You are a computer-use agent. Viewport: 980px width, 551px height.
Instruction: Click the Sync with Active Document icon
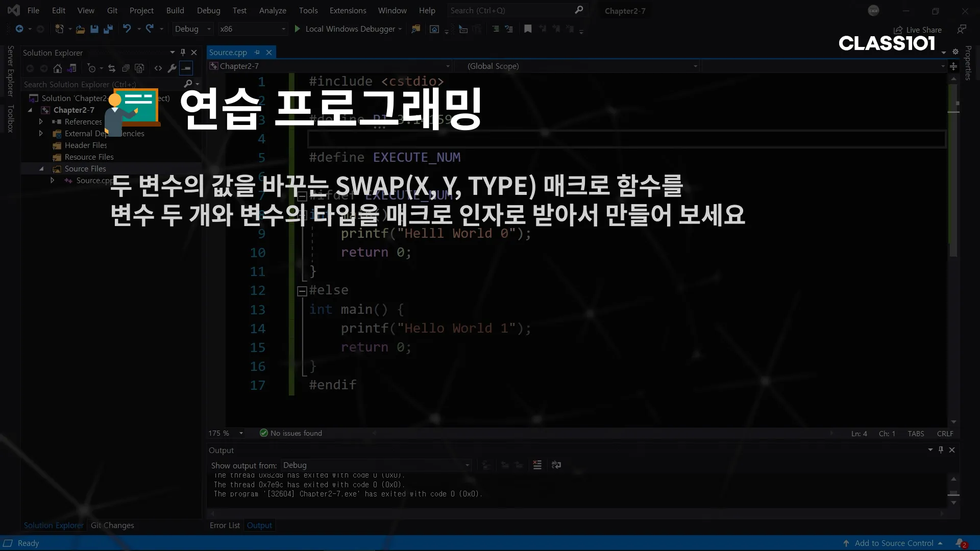click(x=112, y=68)
